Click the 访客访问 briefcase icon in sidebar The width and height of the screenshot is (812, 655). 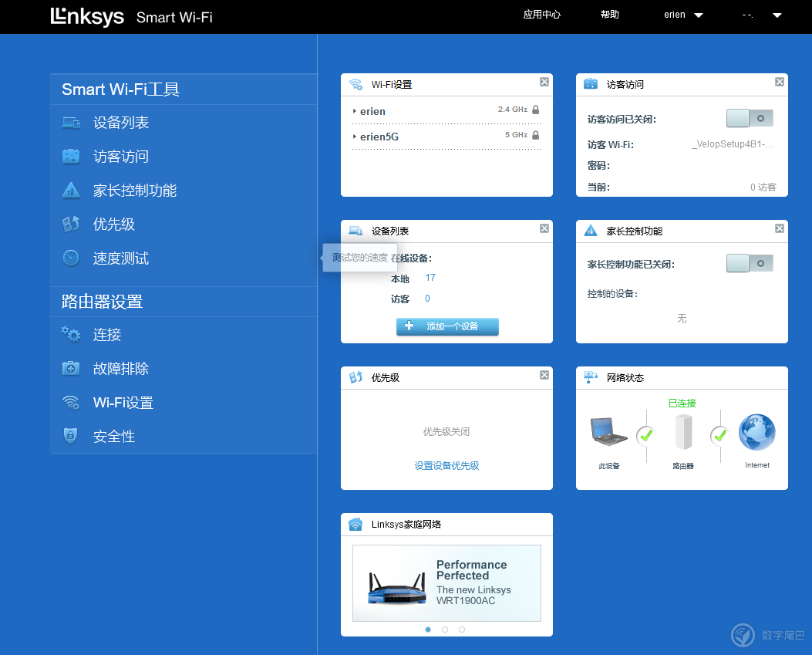pyautogui.click(x=71, y=157)
